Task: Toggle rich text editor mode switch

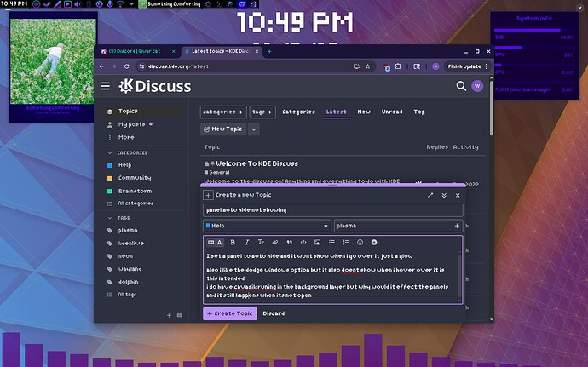Action: coord(216,243)
